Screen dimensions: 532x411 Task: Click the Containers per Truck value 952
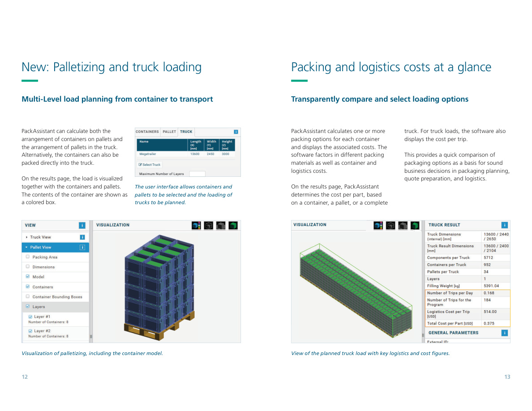click(487, 265)
